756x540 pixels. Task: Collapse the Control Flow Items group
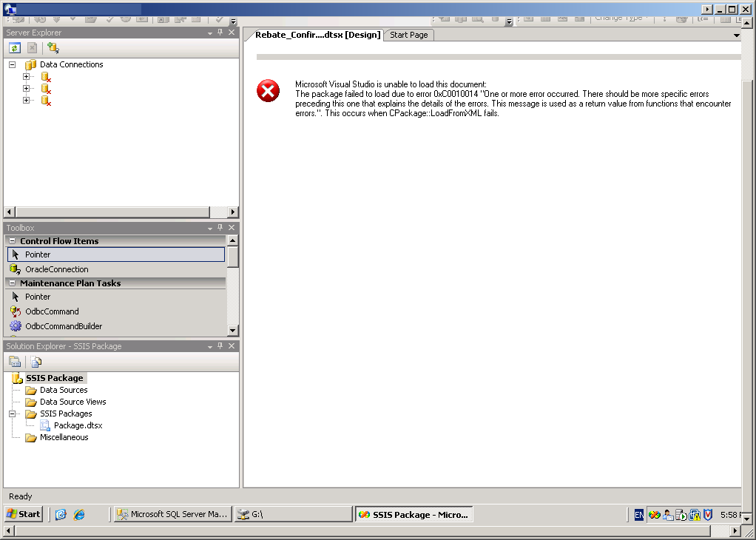[12, 240]
